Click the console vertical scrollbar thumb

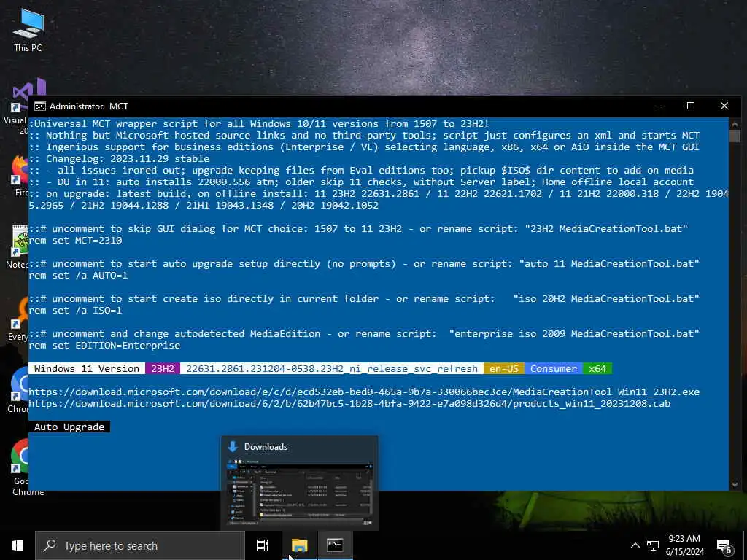coord(735,136)
